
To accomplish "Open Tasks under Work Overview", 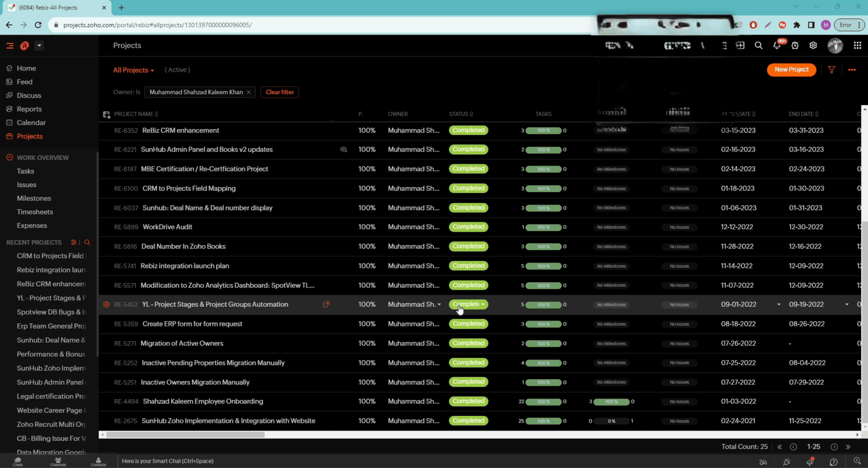I will pos(25,171).
